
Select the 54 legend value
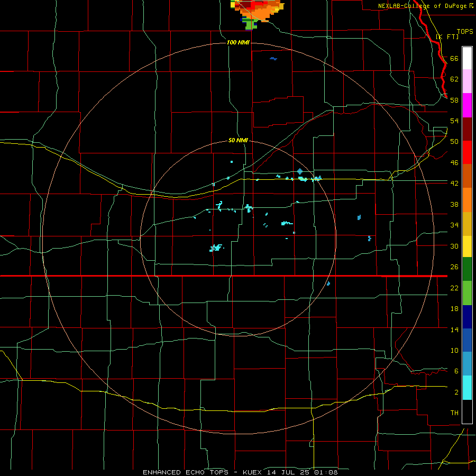[x=454, y=121]
